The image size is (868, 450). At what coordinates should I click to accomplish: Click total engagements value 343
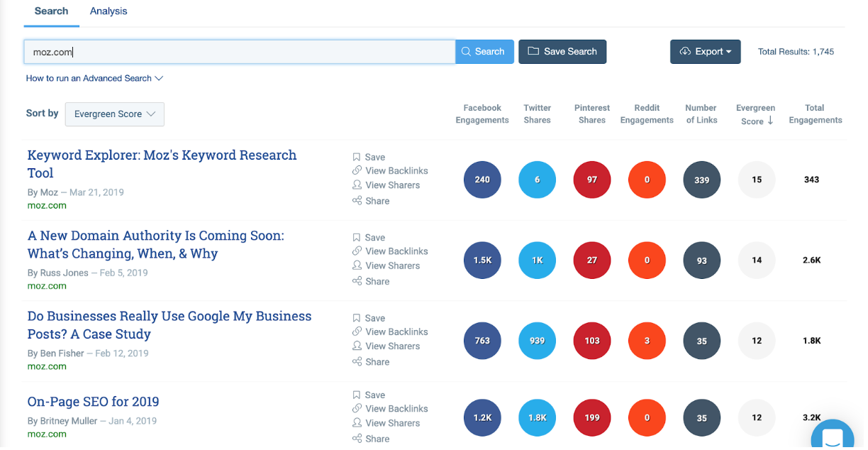812,180
